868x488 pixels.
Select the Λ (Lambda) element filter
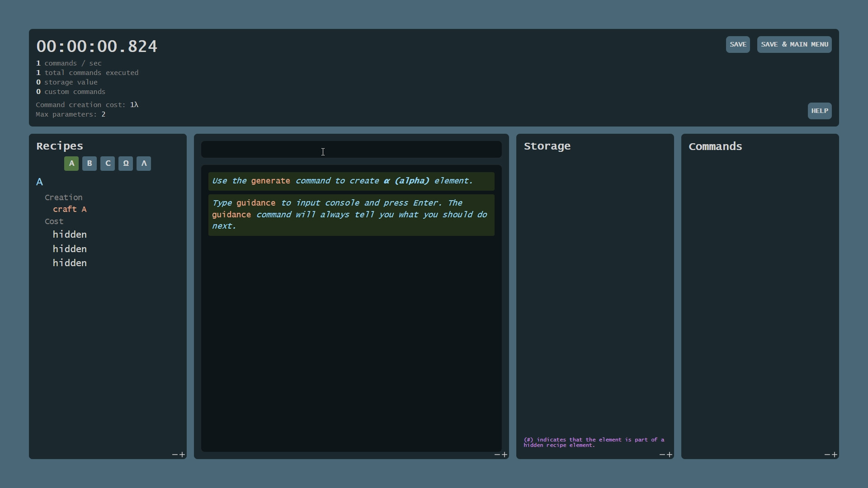pos(143,163)
